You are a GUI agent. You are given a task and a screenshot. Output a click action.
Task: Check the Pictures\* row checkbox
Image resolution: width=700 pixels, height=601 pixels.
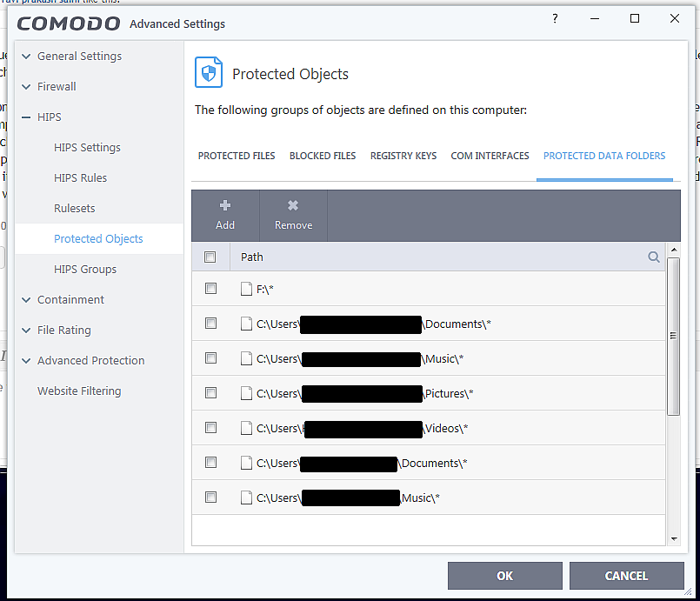(x=210, y=393)
